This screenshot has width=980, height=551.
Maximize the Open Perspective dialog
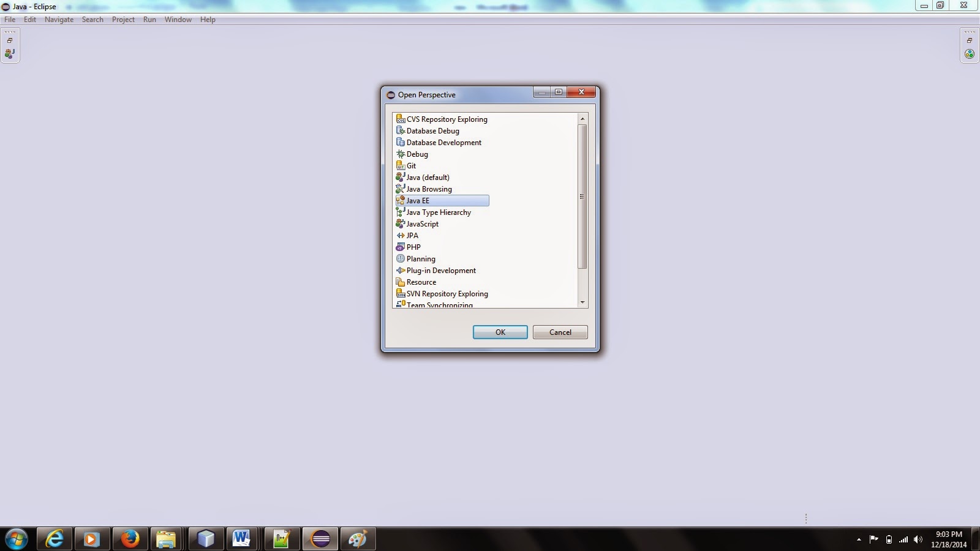[x=559, y=92]
